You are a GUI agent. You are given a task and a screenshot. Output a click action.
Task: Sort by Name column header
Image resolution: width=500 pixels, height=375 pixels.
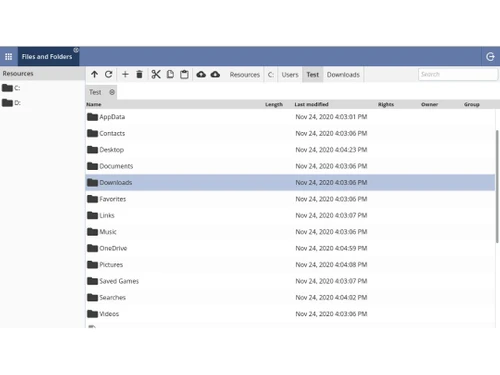[94, 104]
